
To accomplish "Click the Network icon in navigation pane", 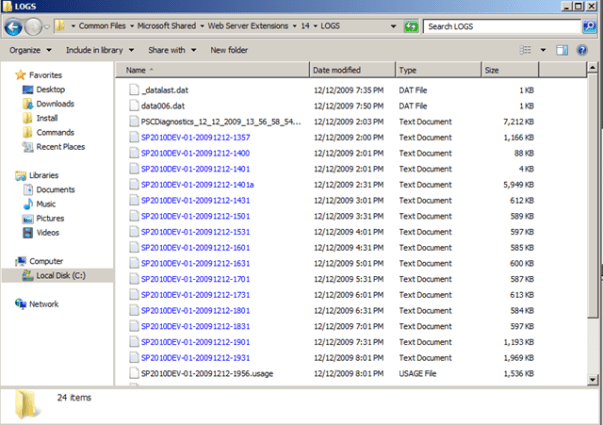I will 43,304.
